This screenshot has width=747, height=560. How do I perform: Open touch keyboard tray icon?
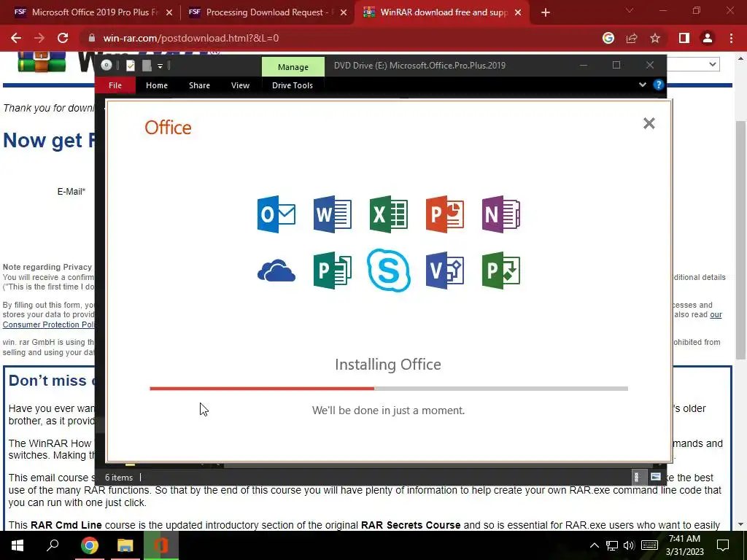point(649,545)
